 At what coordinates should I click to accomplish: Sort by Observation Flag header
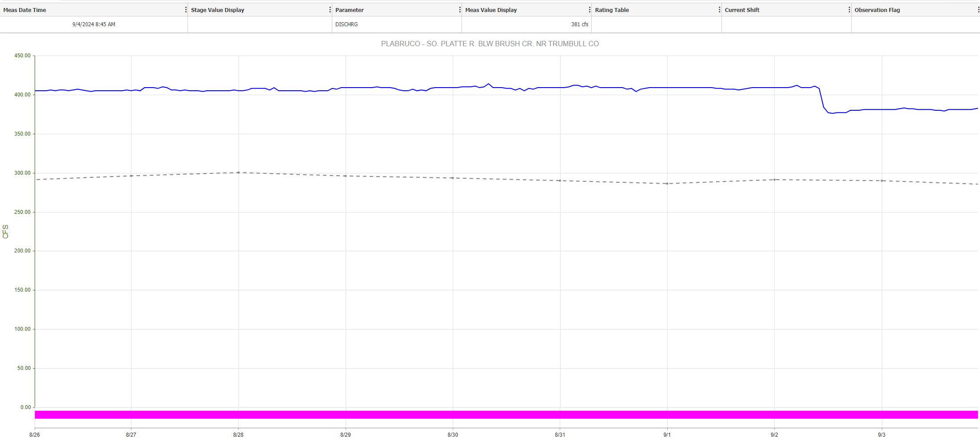pos(877,10)
